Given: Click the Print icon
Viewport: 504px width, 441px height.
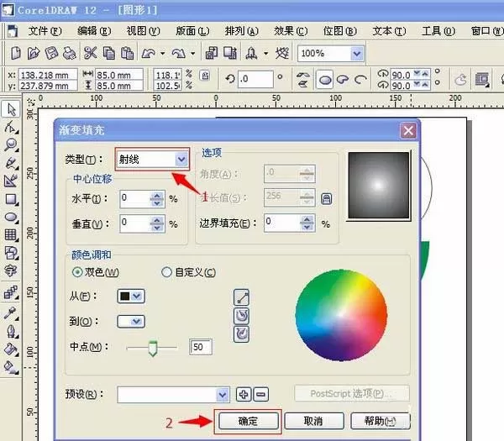Looking at the screenshot, I should tap(69, 54).
